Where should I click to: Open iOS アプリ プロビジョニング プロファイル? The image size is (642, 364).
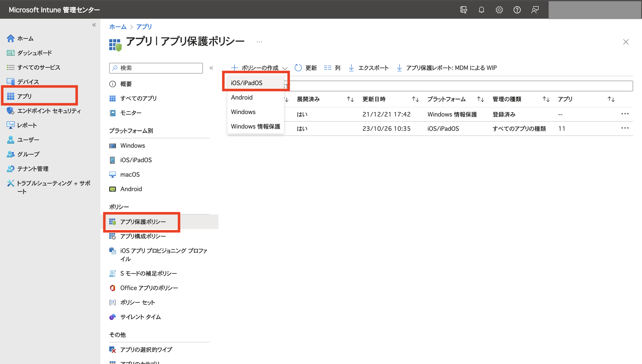[158, 255]
